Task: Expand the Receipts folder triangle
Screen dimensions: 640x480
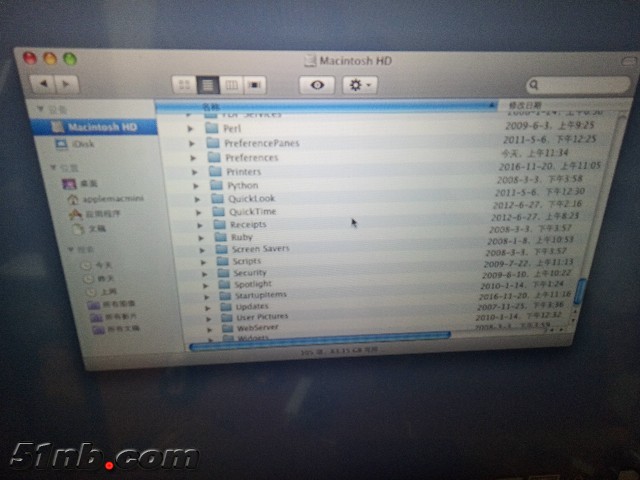Action: point(200,225)
